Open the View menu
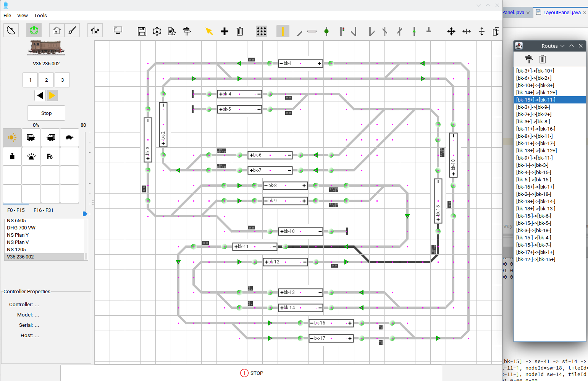The image size is (588, 381). [x=23, y=15]
